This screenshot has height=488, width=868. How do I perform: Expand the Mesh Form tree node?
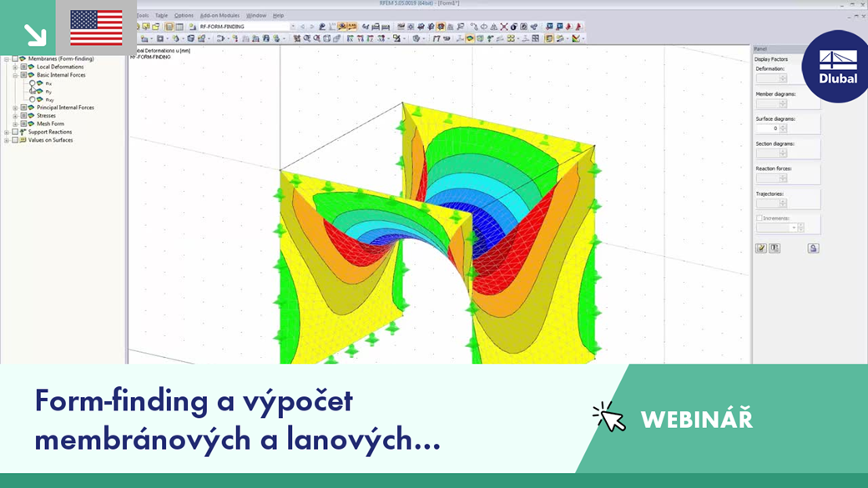[16, 124]
